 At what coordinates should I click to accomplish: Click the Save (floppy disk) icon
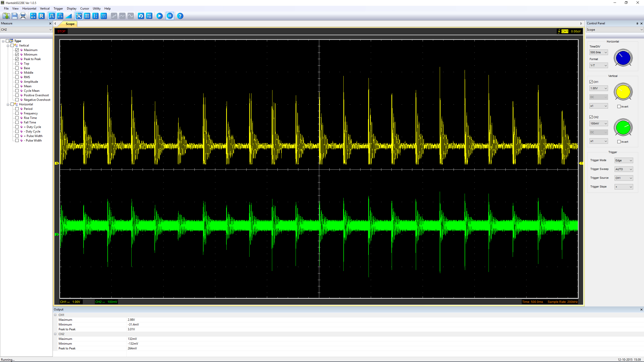coord(15,16)
